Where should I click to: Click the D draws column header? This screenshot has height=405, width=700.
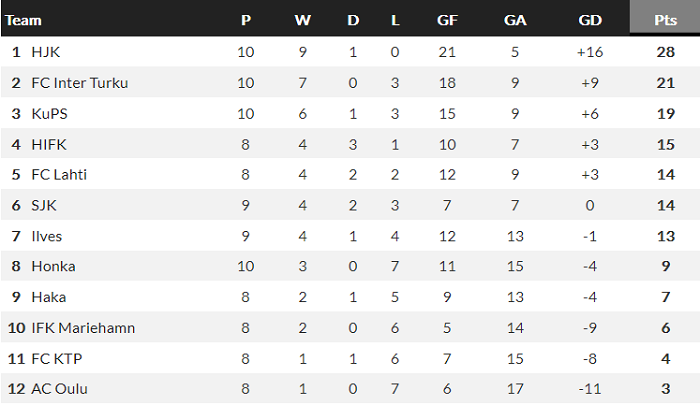(x=353, y=20)
